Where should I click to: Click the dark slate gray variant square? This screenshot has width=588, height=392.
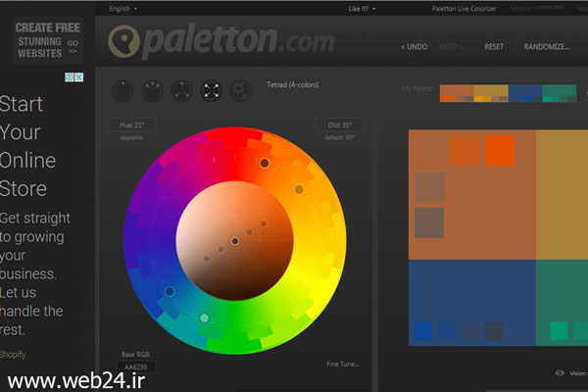[494, 331]
